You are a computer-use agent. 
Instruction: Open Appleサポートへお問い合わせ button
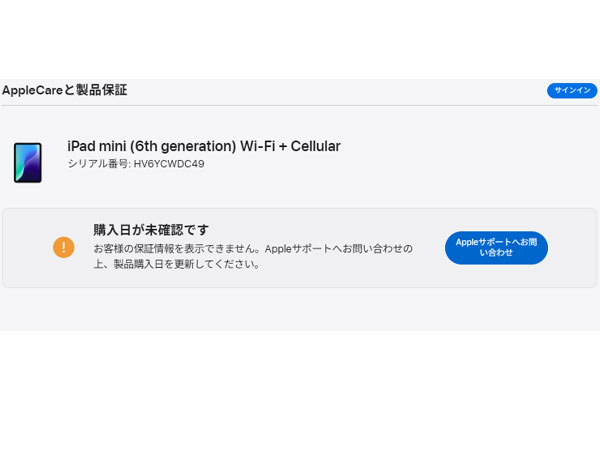[x=496, y=248]
